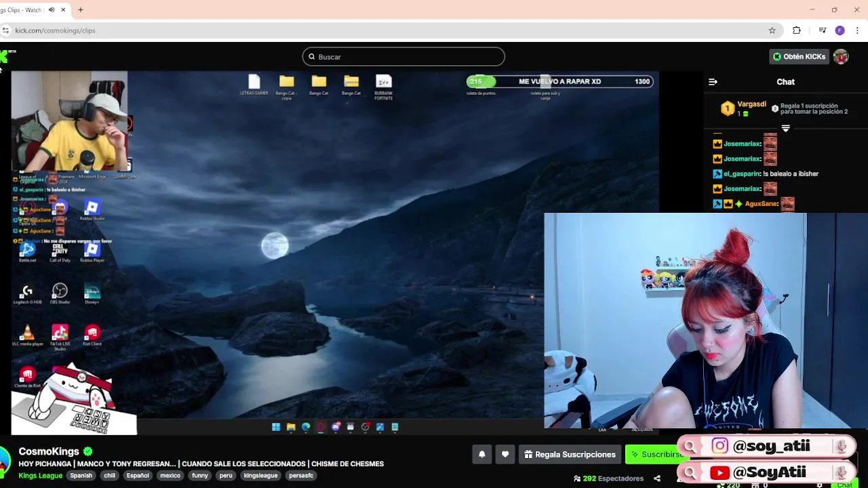Close the Kings Clips browser tab
Image resolution: width=868 pixels, height=488 pixels.
64,9
